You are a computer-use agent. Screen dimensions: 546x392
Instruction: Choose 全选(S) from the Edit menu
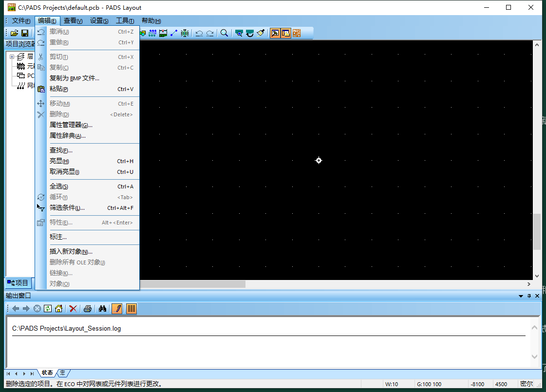[87, 187]
